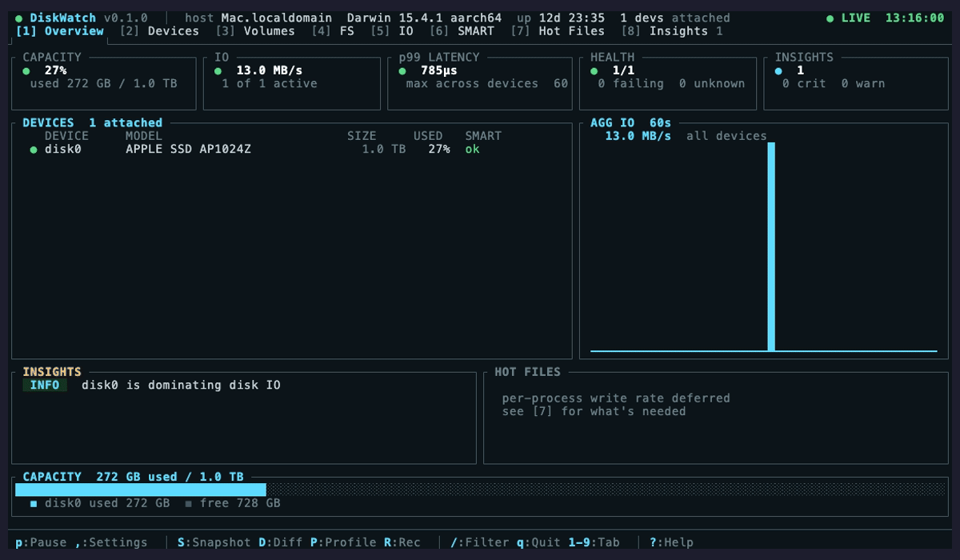Image resolution: width=960 pixels, height=560 pixels.
Task: Open the Volumes tab
Action: pos(255,31)
